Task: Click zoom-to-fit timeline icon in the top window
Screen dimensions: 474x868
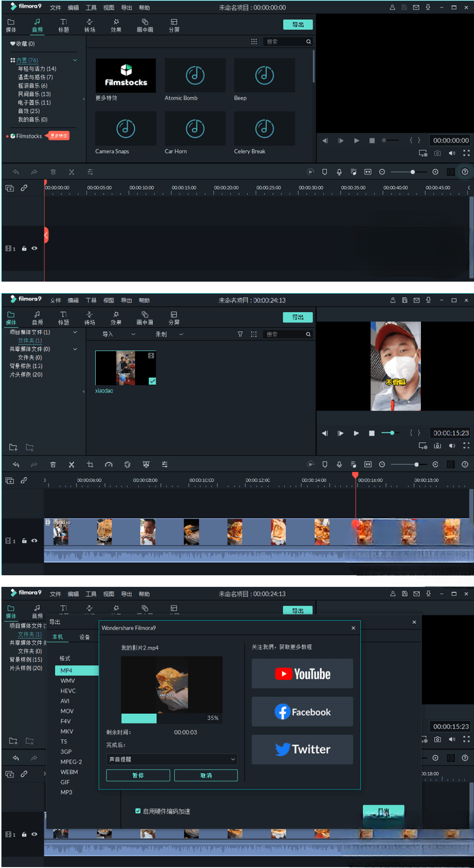Action: (x=368, y=172)
